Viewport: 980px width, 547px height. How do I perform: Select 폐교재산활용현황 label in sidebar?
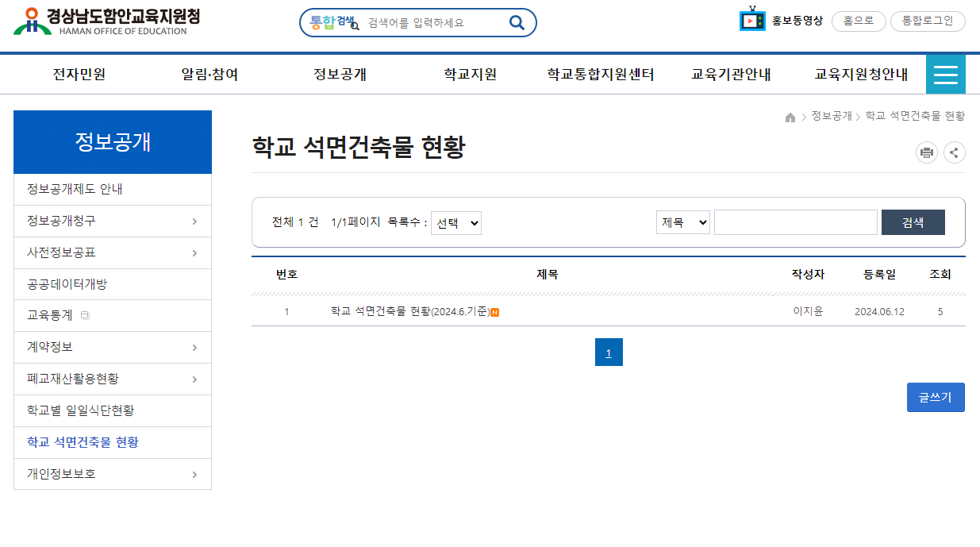point(73,379)
